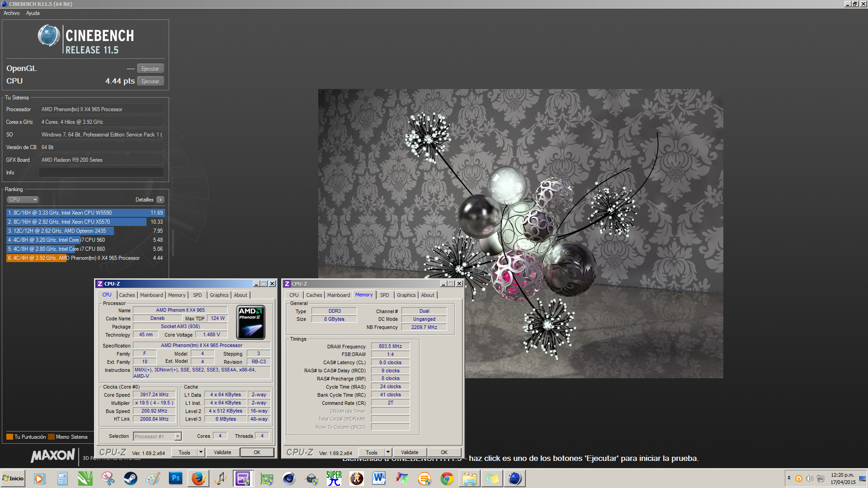868x488 pixels.
Task: Open the Snipping Tool scissors icon
Action: [x=108, y=479]
